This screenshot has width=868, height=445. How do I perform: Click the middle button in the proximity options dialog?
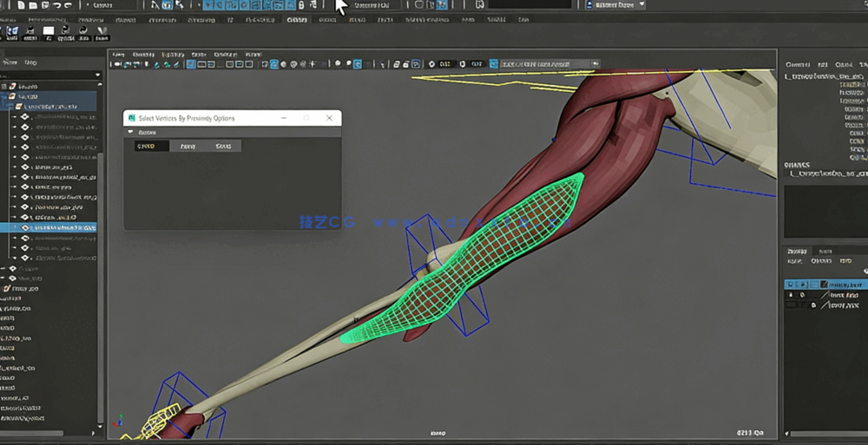pyautogui.click(x=187, y=147)
